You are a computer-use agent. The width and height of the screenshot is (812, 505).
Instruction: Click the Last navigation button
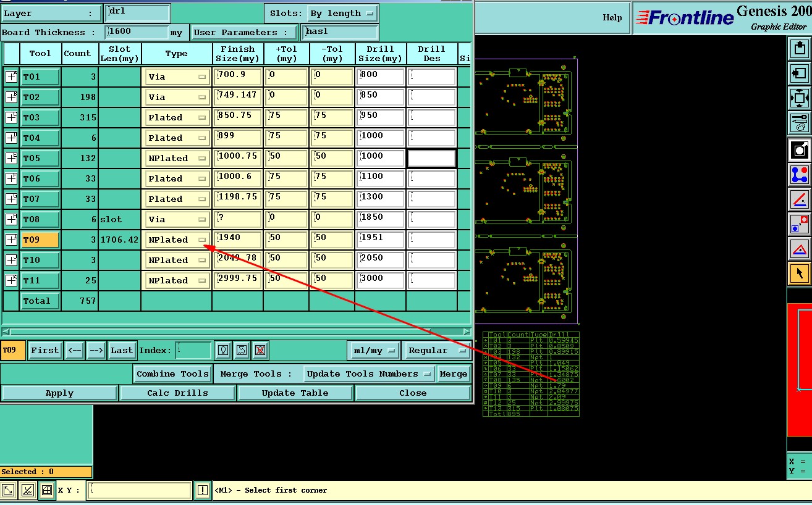point(122,350)
